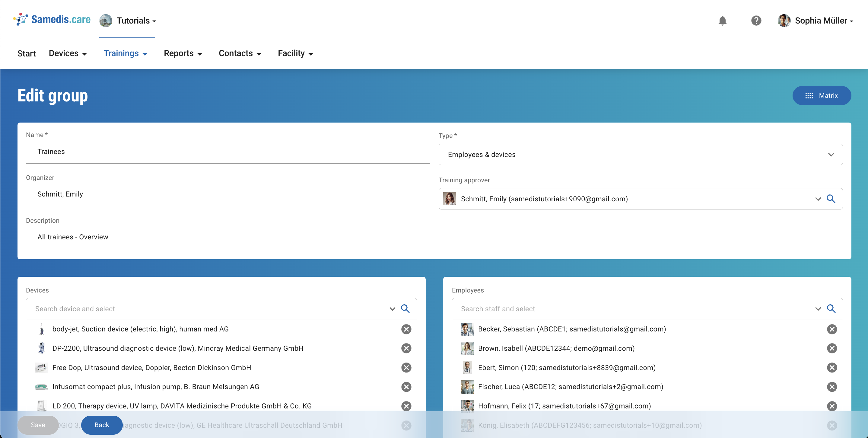Click body-jet device thumbnail

point(41,329)
